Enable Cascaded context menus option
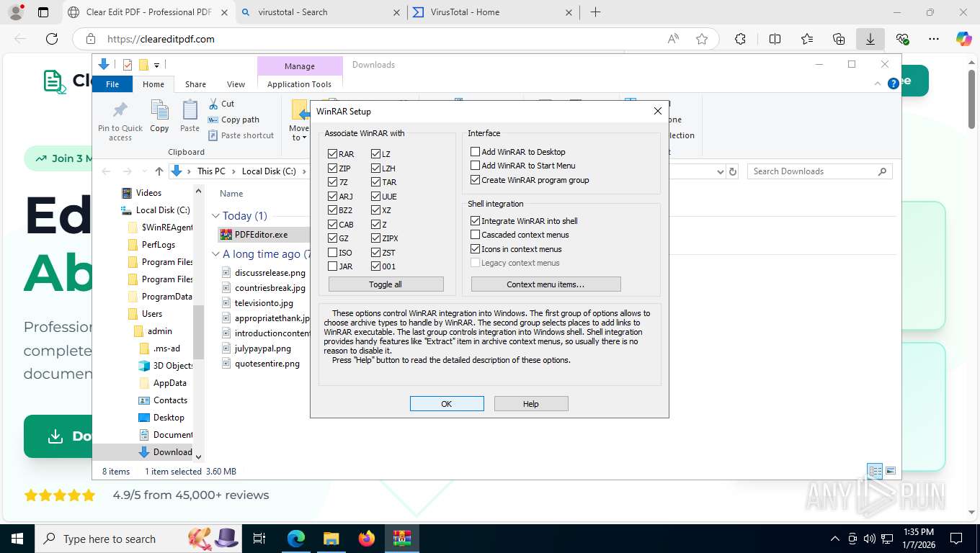 point(475,235)
